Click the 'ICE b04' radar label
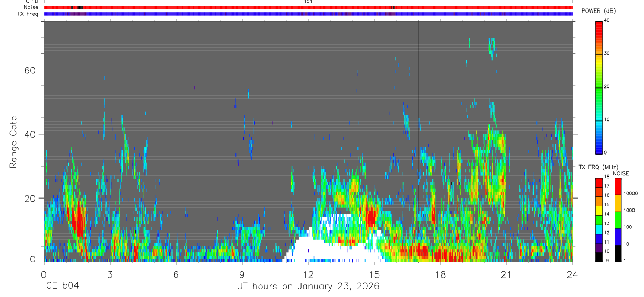 click(x=62, y=287)
